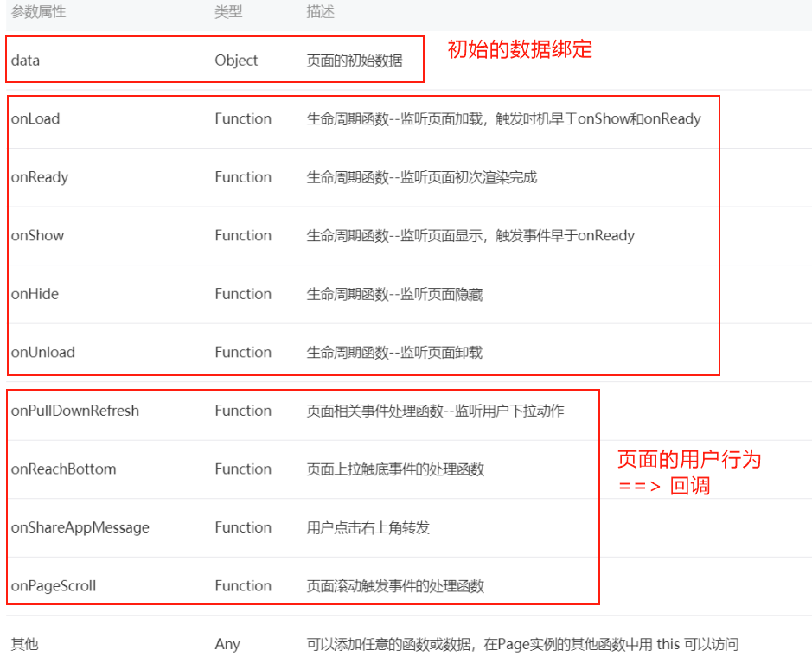
Task: Click the onReady parameter name
Action: point(40,177)
